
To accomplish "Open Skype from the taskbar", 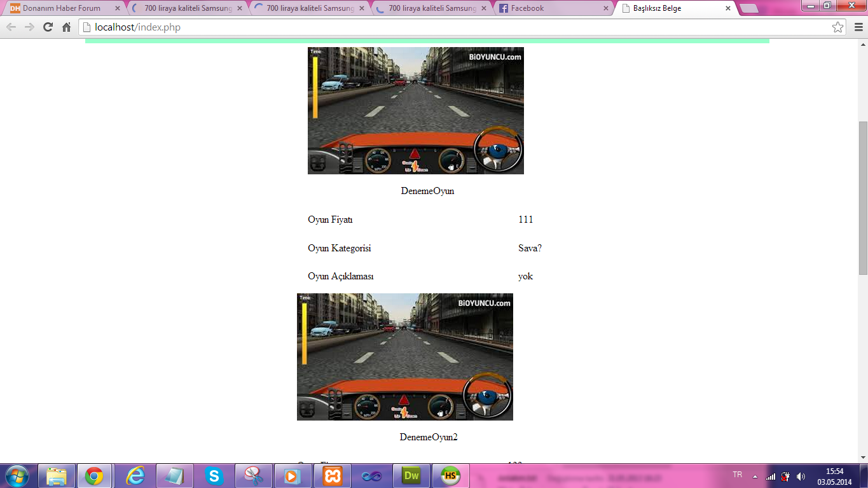I will (214, 476).
